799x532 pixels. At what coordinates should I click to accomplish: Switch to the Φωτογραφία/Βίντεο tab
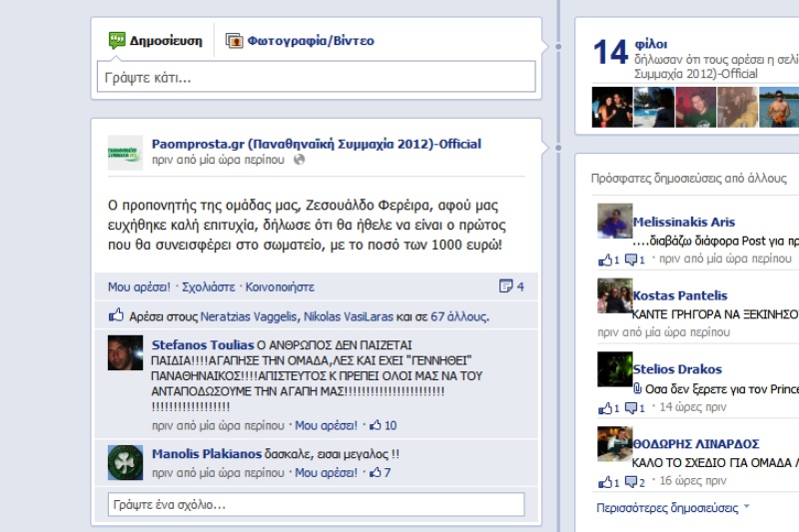[x=301, y=41]
